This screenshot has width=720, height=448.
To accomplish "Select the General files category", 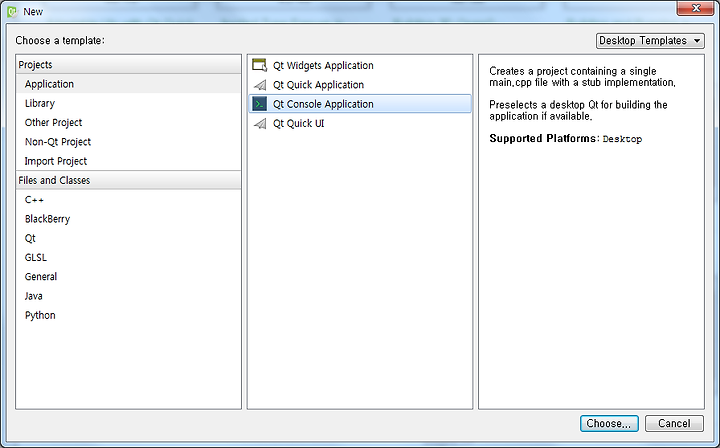I will click(128, 277).
